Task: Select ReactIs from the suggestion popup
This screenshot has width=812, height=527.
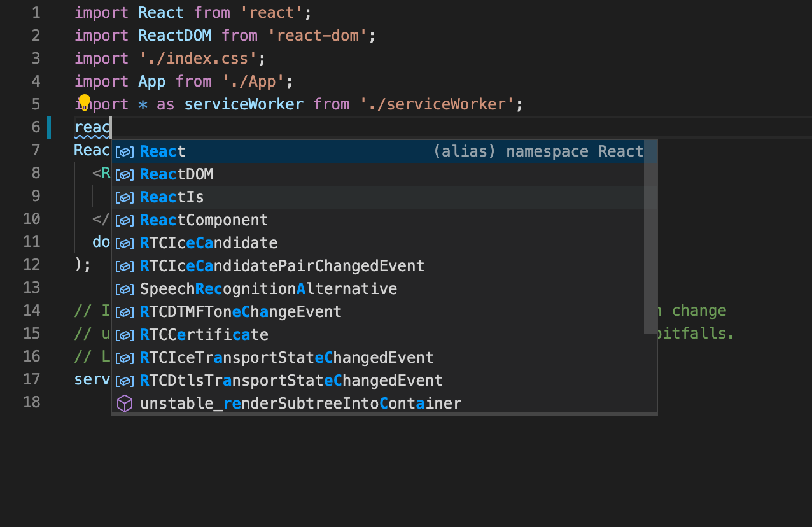Action: [171, 197]
